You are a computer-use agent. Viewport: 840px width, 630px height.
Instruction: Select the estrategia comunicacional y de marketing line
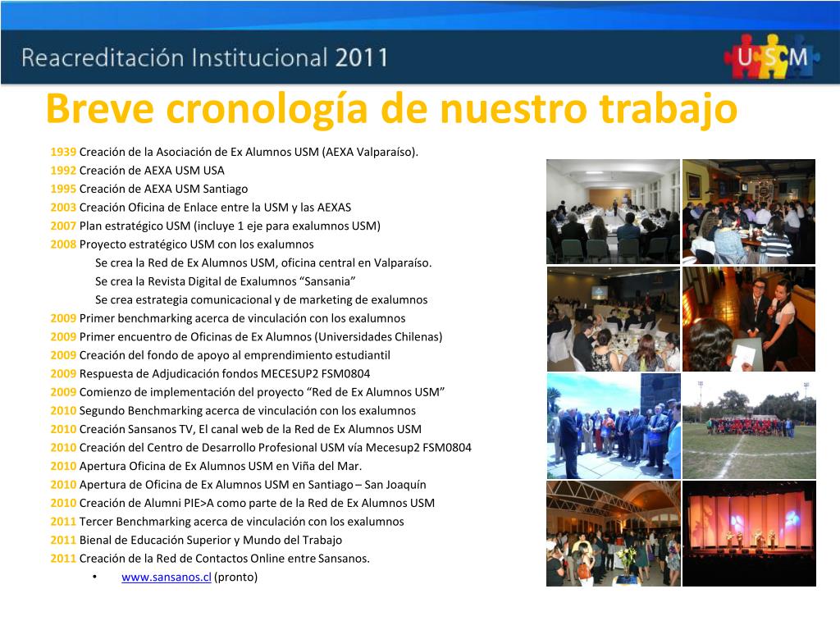[x=261, y=299]
